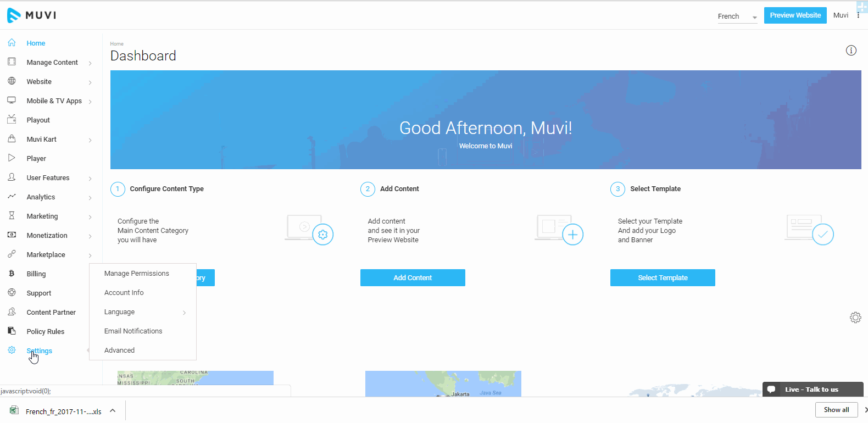The width and height of the screenshot is (868, 423).
Task: Click the Configure Content Type gear illustration
Action: tap(323, 235)
